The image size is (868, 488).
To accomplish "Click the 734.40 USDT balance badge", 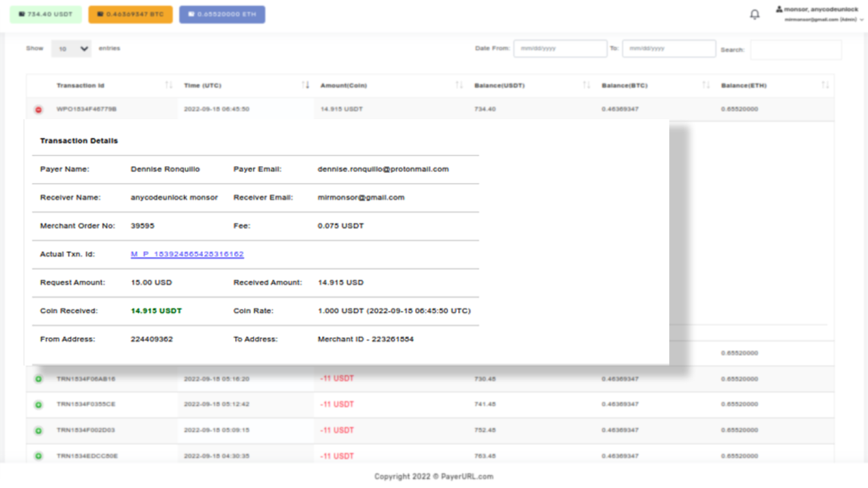I will [x=45, y=14].
